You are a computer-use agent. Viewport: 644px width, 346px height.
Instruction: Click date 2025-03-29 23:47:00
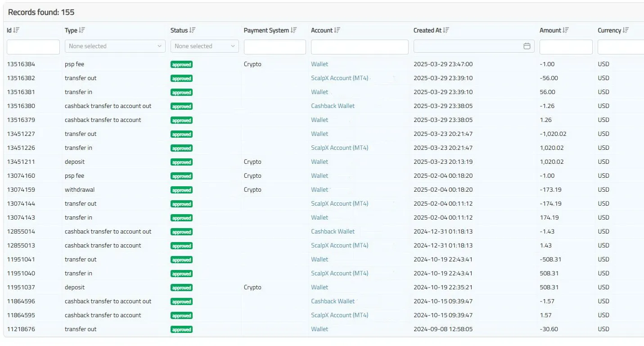[443, 64]
